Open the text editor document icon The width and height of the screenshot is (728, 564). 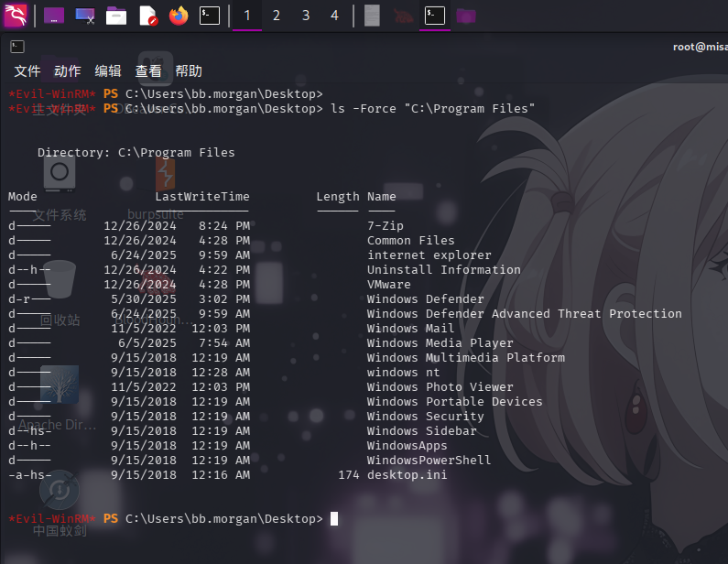(148, 16)
